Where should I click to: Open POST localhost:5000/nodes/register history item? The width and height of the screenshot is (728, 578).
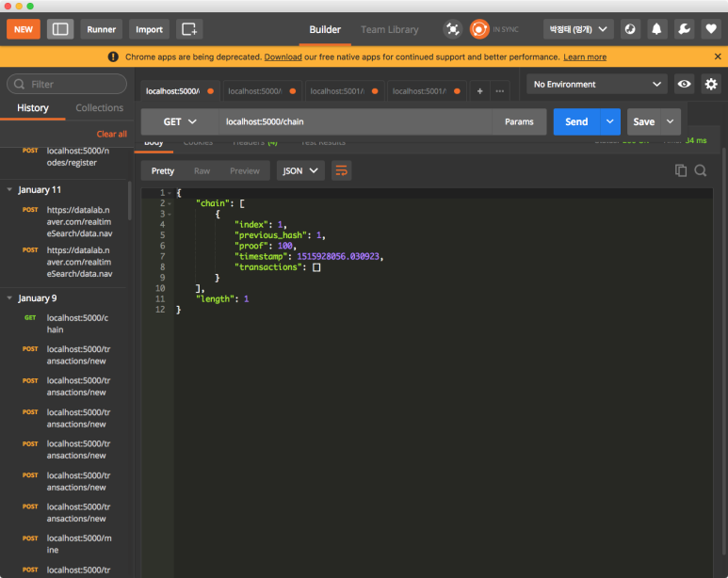[65, 156]
